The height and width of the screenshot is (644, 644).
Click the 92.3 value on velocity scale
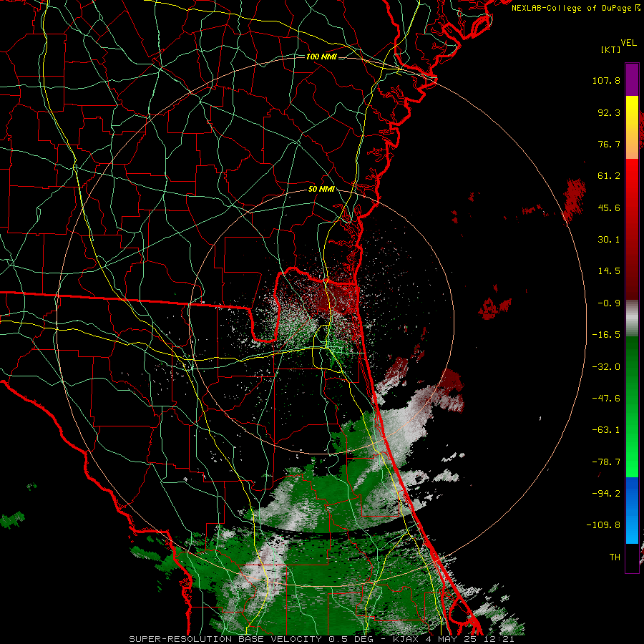(609, 112)
